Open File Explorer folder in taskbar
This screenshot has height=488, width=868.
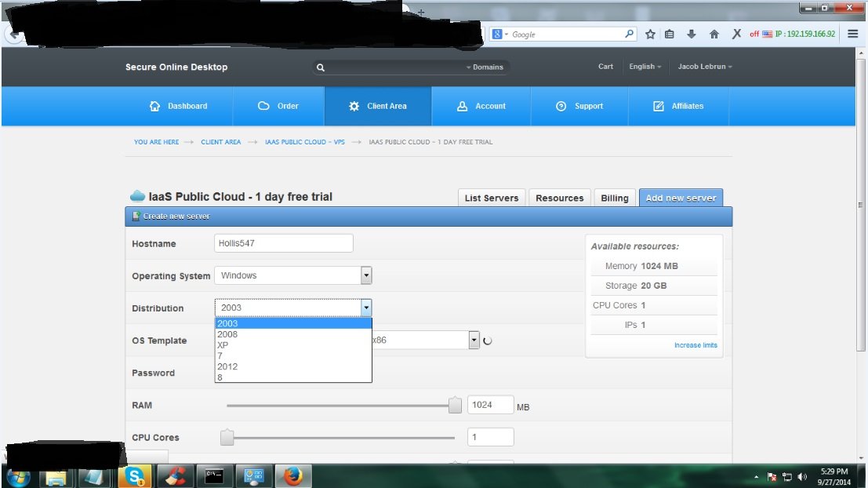(56, 476)
